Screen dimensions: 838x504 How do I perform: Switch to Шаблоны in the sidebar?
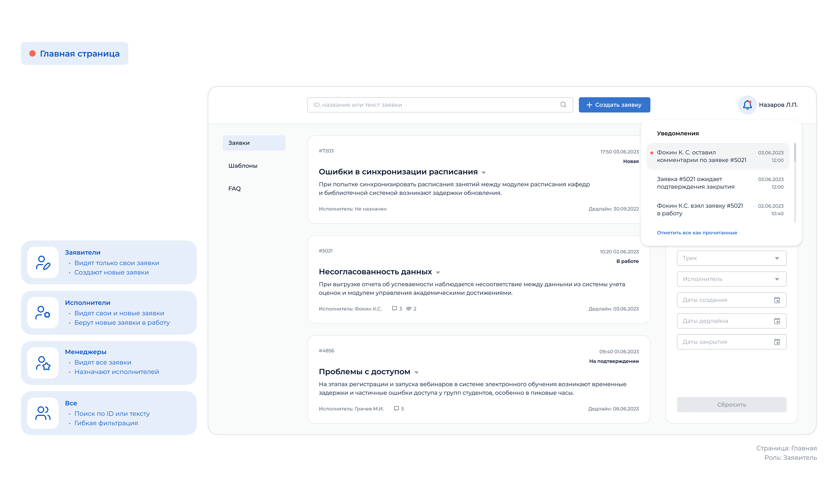[243, 166]
